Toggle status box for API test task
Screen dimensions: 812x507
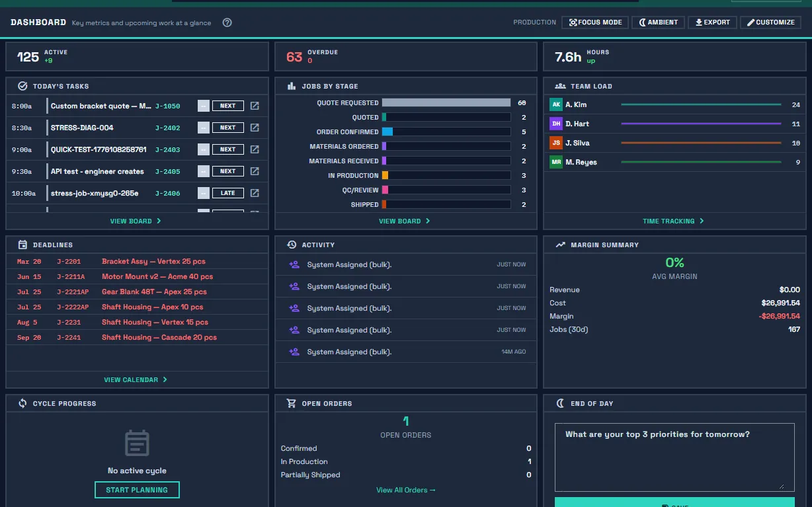coord(204,171)
